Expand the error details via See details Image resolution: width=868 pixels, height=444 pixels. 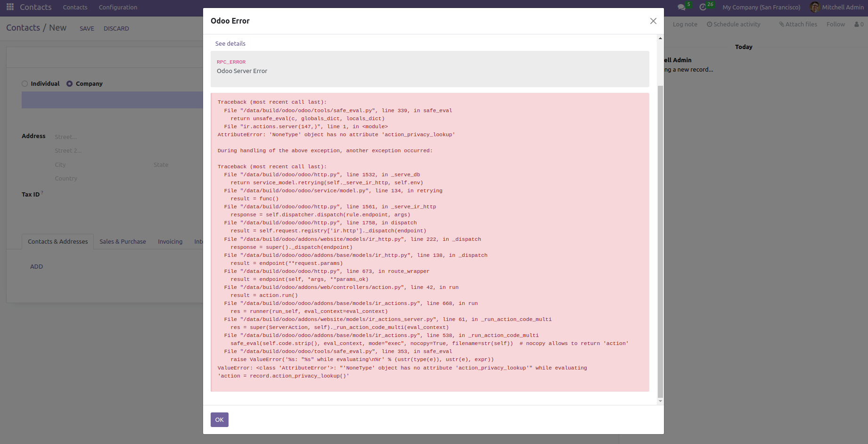pos(230,43)
